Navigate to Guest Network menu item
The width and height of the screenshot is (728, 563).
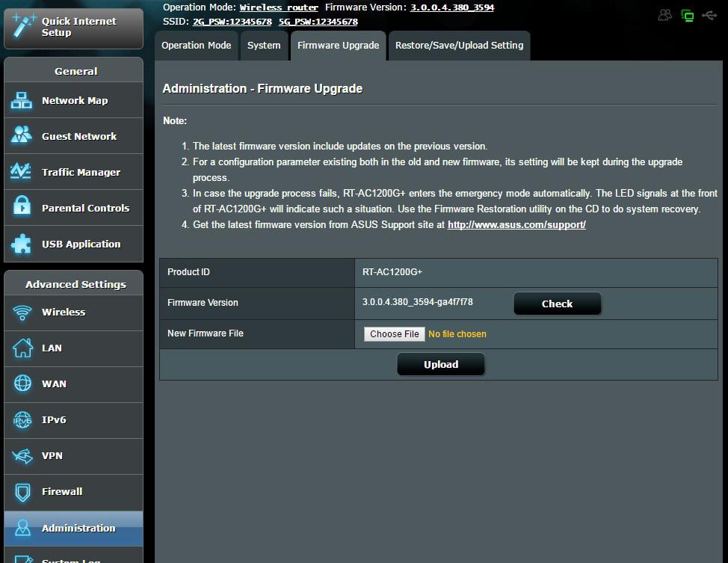(x=73, y=136)
